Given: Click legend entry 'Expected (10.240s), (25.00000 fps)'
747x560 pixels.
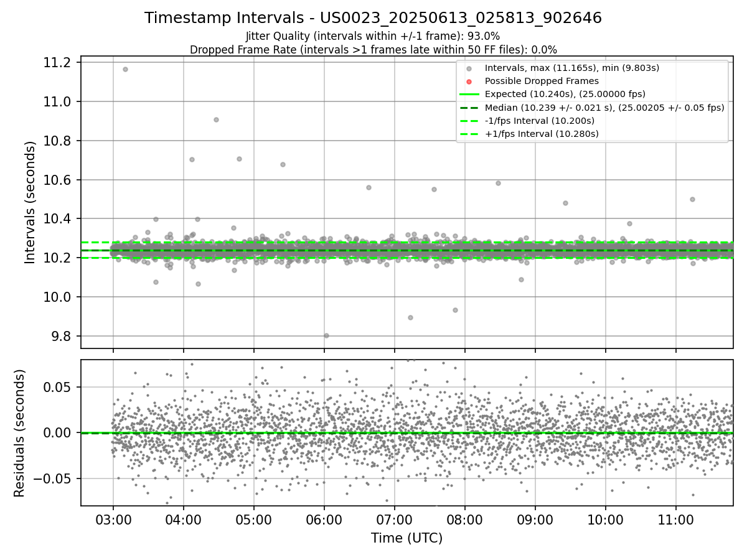Looking at the screenshot, I should (x=565, y=94).
